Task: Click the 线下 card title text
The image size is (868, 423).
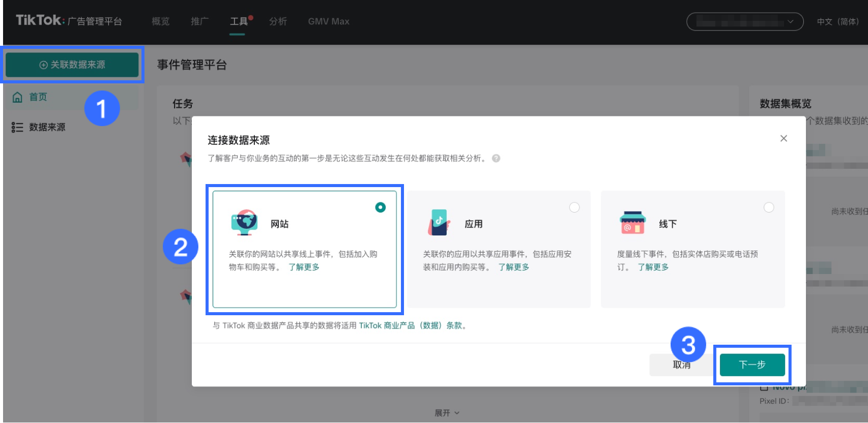Action: click(668, 224)
